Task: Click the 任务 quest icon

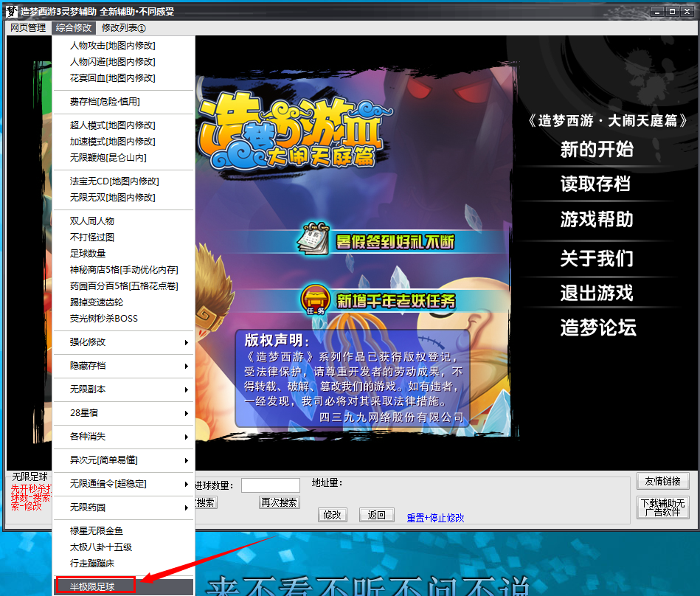Action: click(x=315, y=299)
